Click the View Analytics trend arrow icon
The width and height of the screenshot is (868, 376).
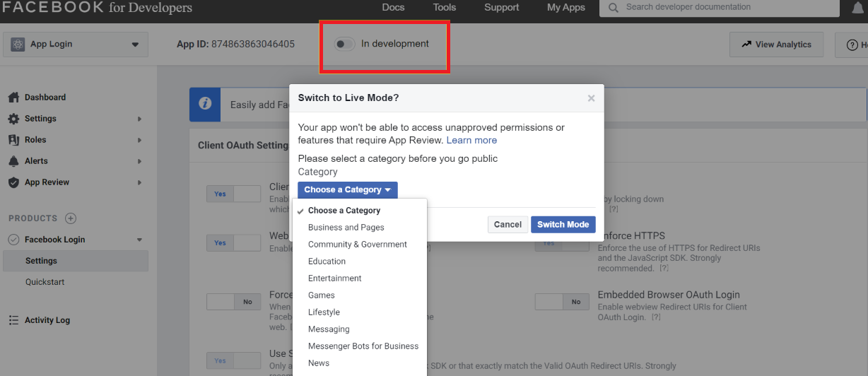click(746, 44)
